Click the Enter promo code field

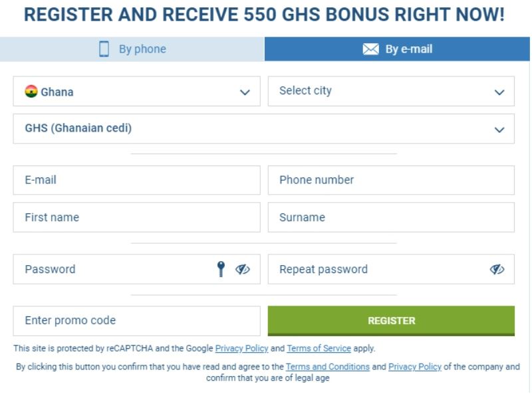pos(136,321)
